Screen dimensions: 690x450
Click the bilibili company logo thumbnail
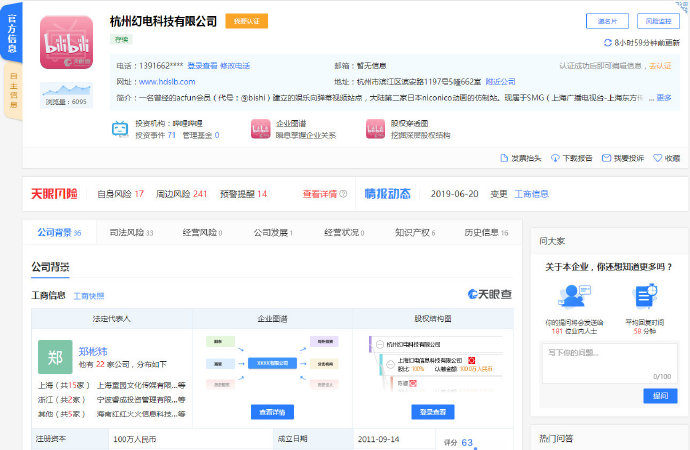point(66,42)
